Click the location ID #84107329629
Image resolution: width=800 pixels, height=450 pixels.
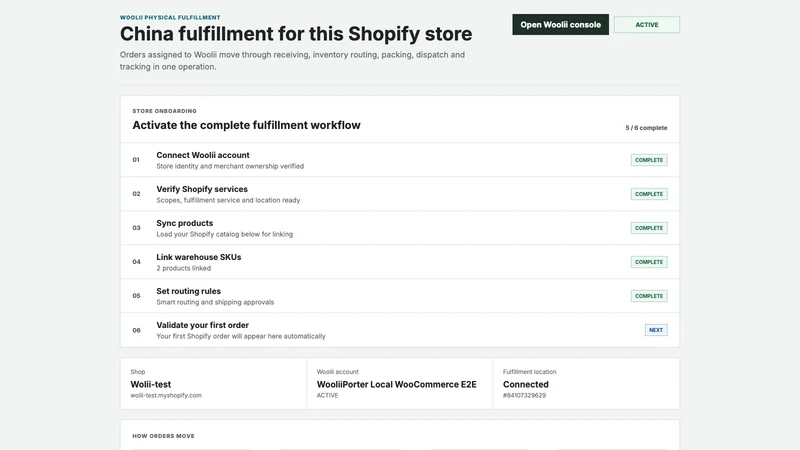tap(524, 395)
